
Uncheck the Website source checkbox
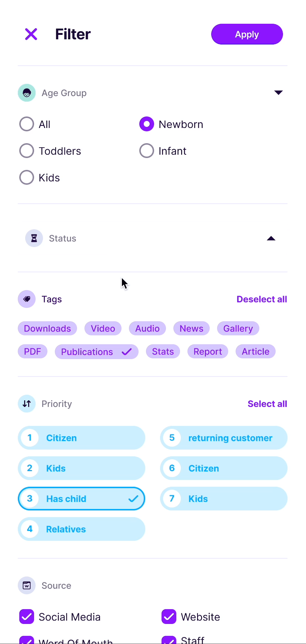tap(169, 617)
